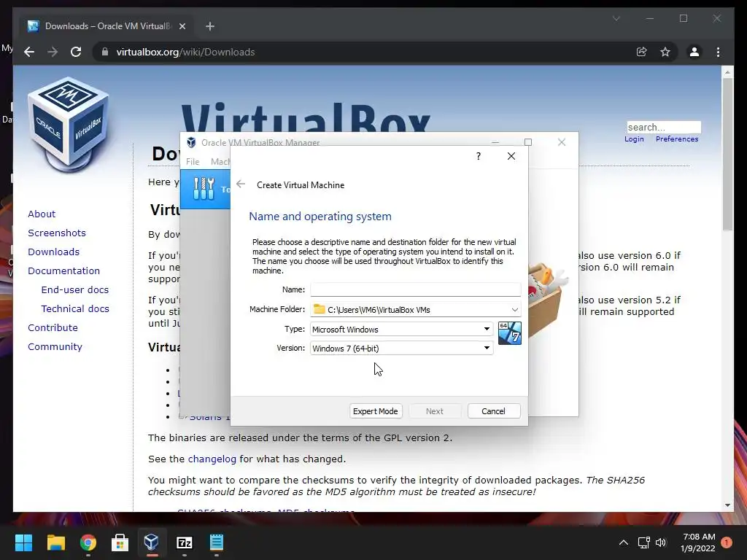Open the Machine menu in VirtualBox Manager
Image resolution: width=747 pixels, height=560 pixels.
pos(220,161)
